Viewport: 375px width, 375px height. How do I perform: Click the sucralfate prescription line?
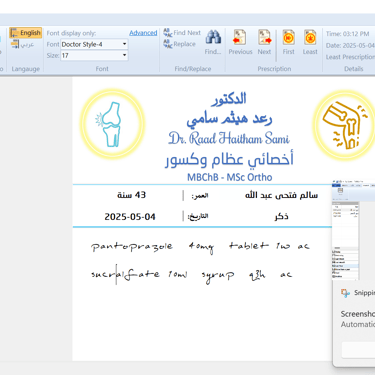tap(192, 275)
